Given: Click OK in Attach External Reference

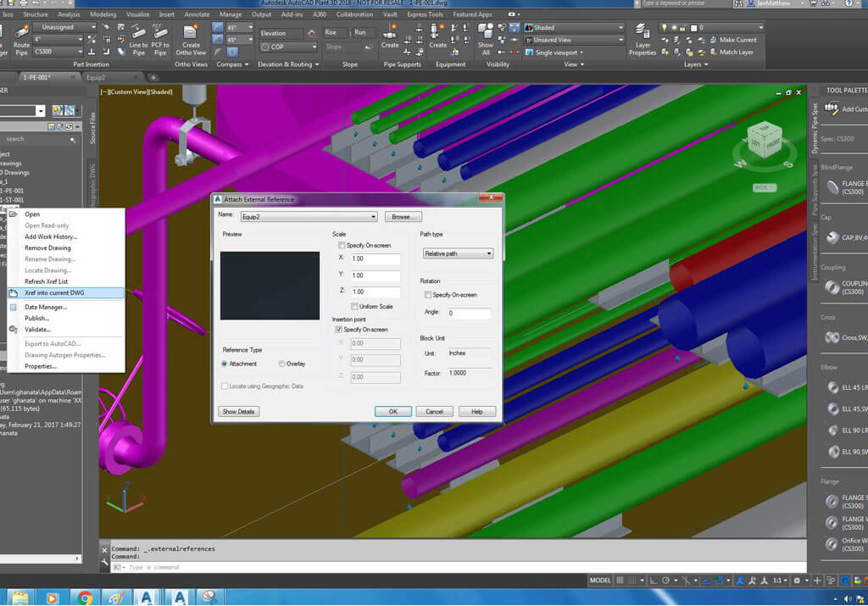Looking at the screenshot, I should 393,411.
